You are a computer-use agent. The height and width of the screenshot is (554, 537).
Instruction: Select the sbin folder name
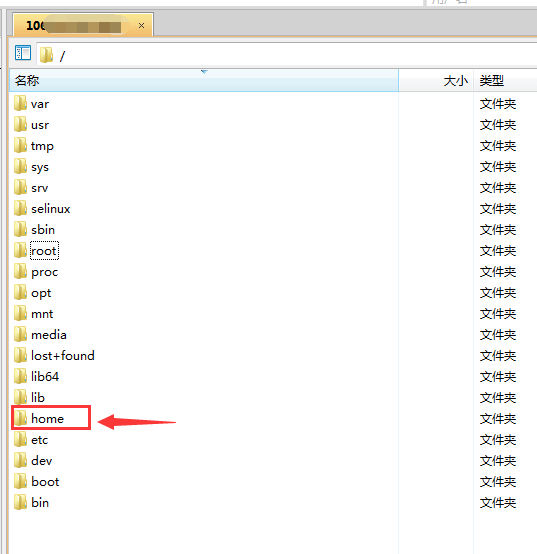click(x=43, y=230)
